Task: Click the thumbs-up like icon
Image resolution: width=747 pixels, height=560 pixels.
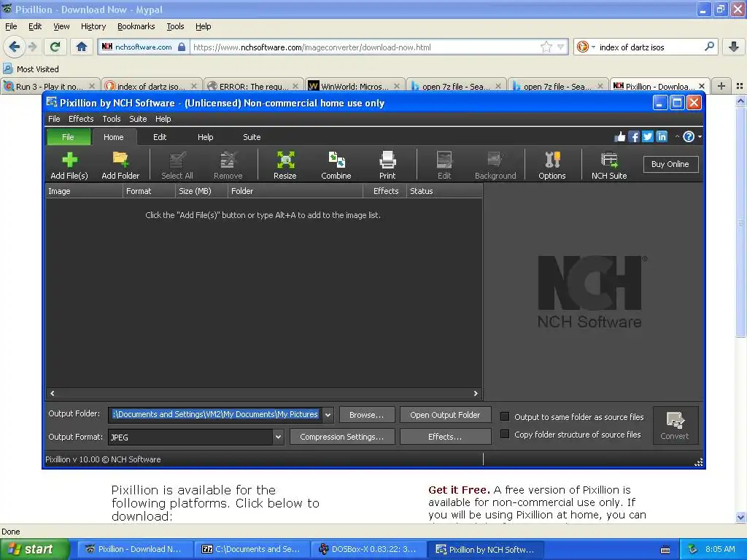Action: [620, 137]
